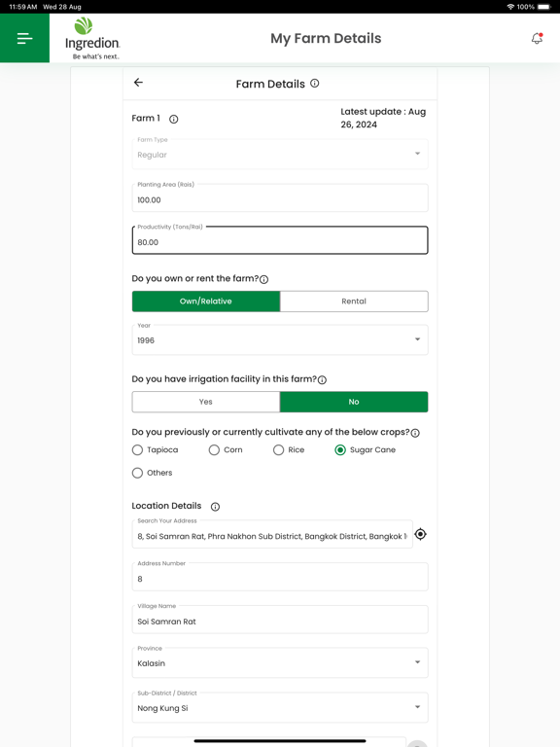The image size is (560, 747).
Task: Click the Ingredion logo
Action: tap(92, 38)
